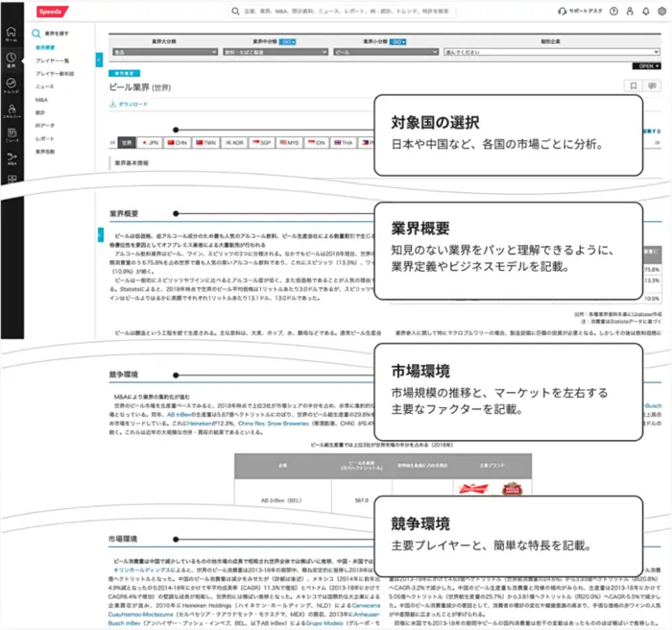The width and height of the screenshot is (672, 630).
Task: Click the download icon under ビール業界
Action: click(x=112, y=104)
